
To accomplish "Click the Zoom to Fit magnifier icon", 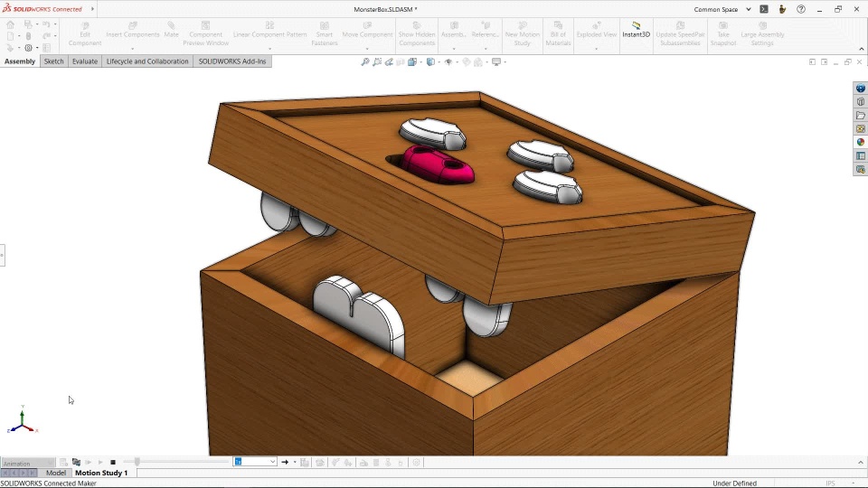I will pyautogui.click(x=365, y=62).
